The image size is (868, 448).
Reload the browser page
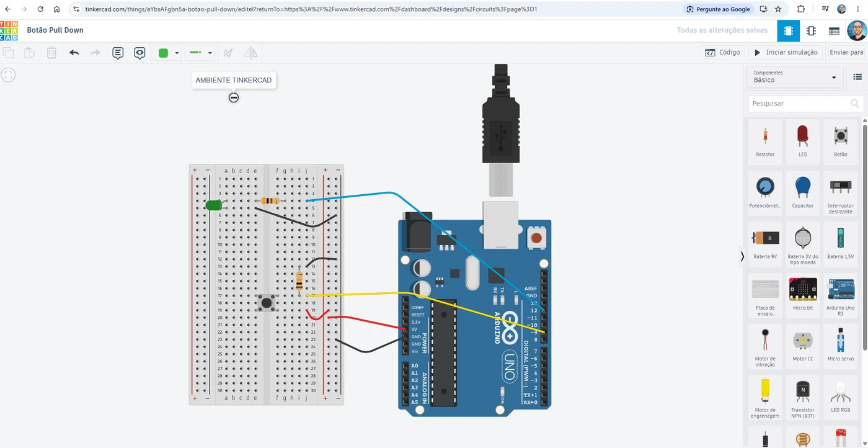click(40, 9)
